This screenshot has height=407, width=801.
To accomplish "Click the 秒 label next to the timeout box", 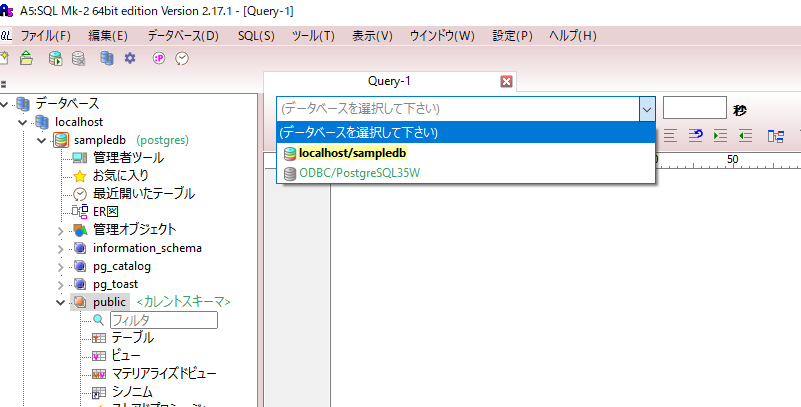I will tap(739, 110).
